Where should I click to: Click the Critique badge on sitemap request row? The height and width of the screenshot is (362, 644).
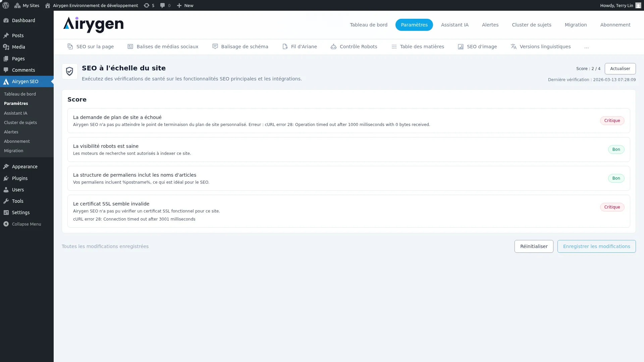[x=612, y=121]
